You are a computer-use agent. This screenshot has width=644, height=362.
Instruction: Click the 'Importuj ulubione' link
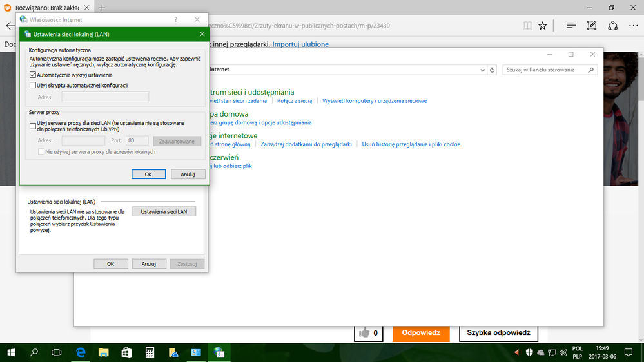[x=300, y=44]
